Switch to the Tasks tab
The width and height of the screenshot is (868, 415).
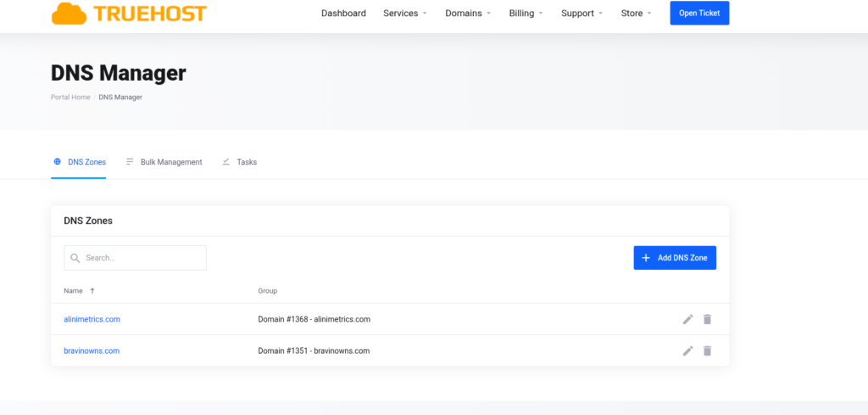point(240,162)
